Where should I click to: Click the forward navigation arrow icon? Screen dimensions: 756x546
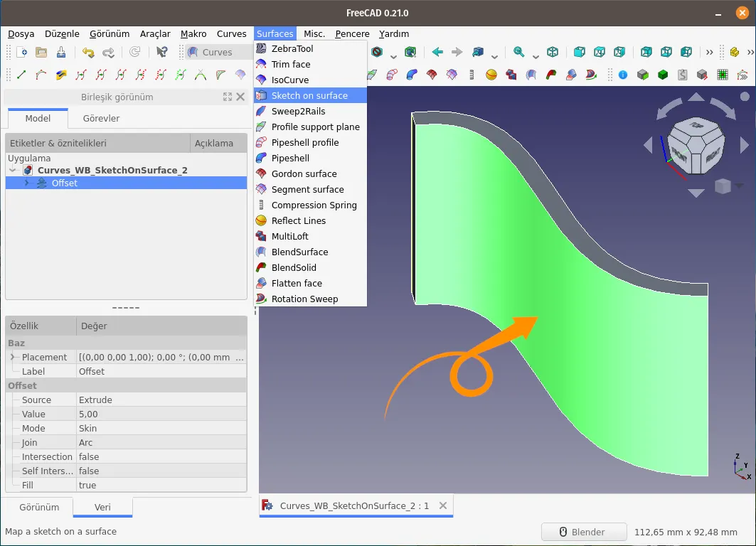coord(457,52)
